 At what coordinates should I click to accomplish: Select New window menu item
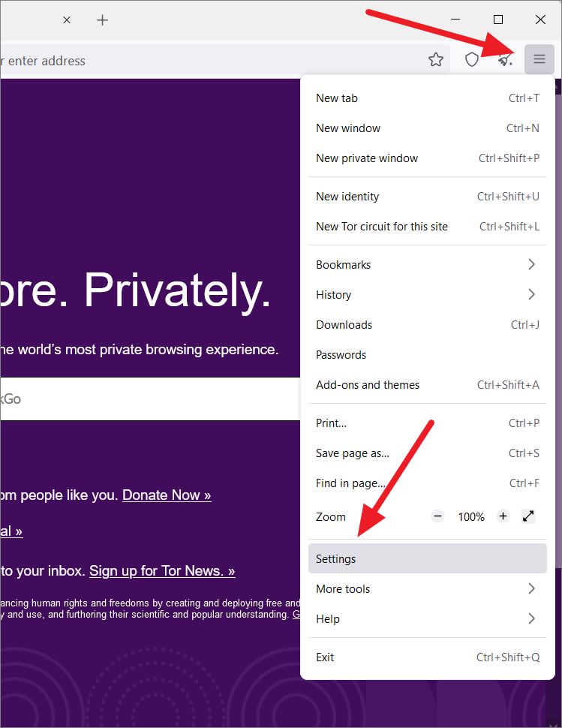pyautogui.click(x=428, y=128)
